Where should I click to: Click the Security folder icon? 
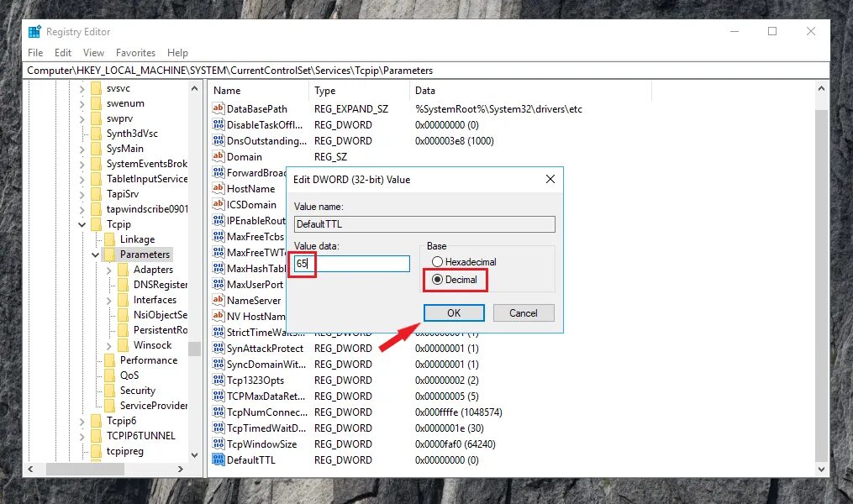[109, 391]
